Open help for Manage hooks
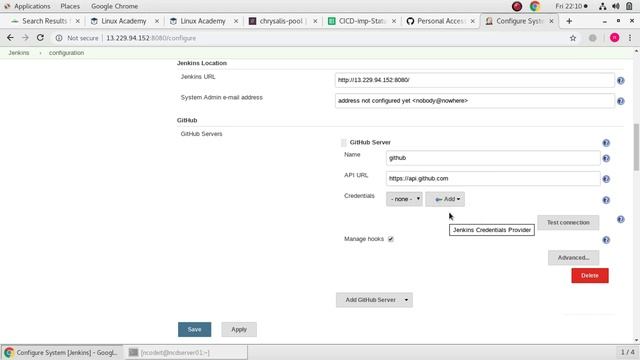Screen dimensions: 640x360 pos(606,240)
